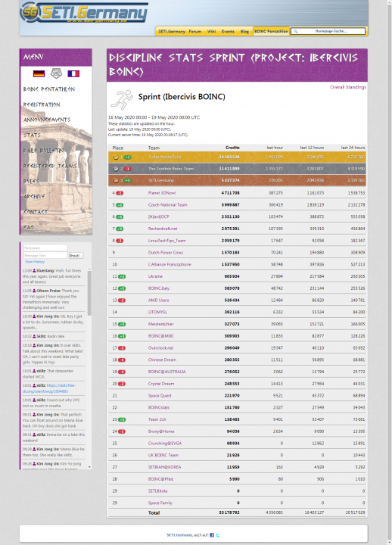This screenshot has height=545, width=392.
Task: Click the Homepage-Suche search field
Action: (328, 31)
